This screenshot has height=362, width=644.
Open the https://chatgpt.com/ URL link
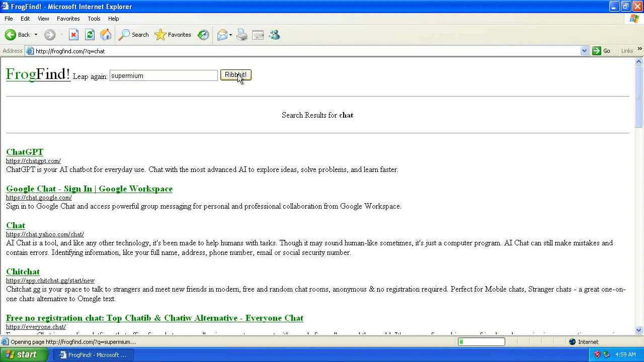click(x=33, y=161)
